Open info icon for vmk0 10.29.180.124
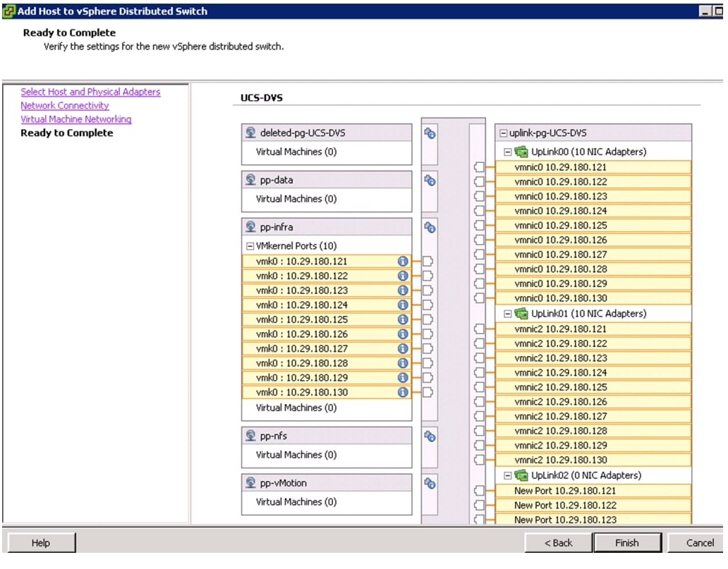Screen dimensions: 728x569 pos(403,305)
